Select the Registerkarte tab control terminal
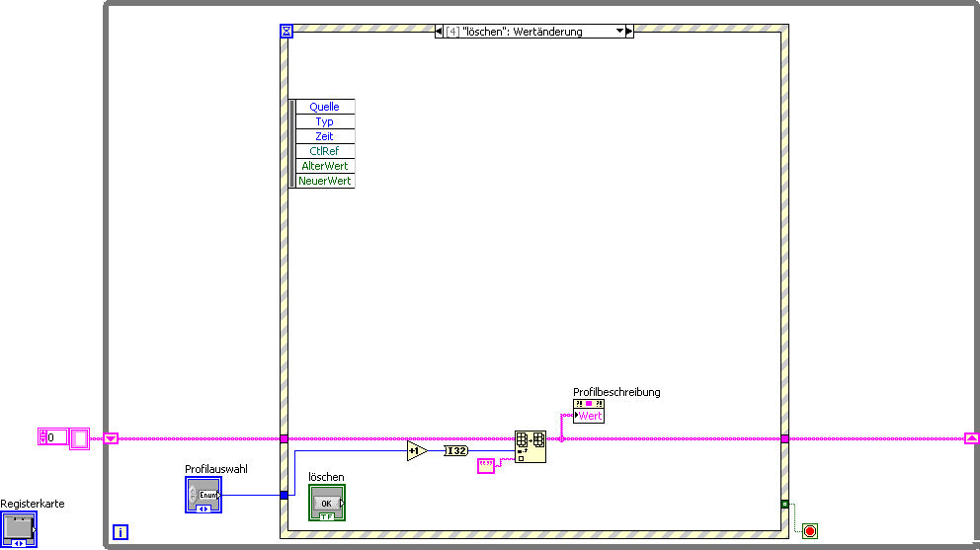The height and width of the screenshot is (550, 980). click(x=19, y=529)
